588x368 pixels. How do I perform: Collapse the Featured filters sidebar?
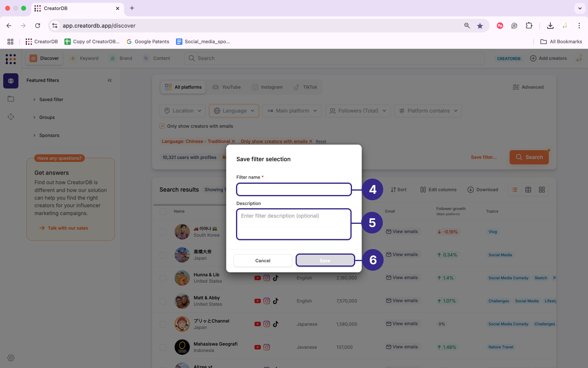tap(110, 80)
